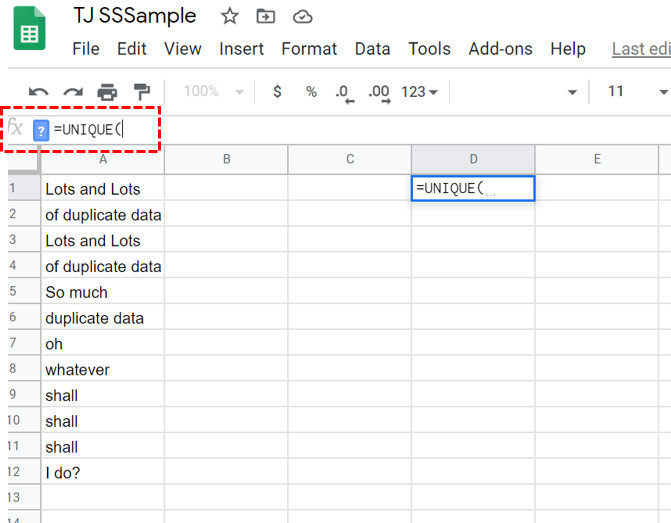
Task: Open the Google Sheets home icon
Action: coord(29,30)
